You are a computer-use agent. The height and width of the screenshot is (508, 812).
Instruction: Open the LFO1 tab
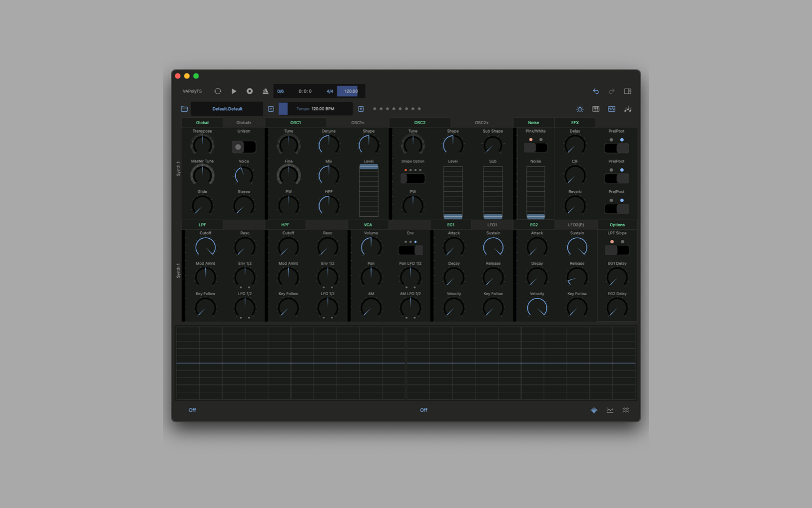click(x=492, y=225)
